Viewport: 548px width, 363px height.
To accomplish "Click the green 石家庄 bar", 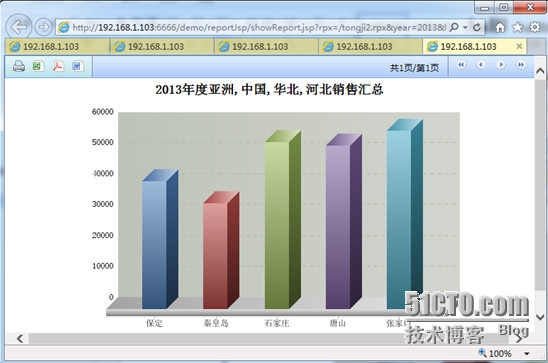I will click(283, 219).
